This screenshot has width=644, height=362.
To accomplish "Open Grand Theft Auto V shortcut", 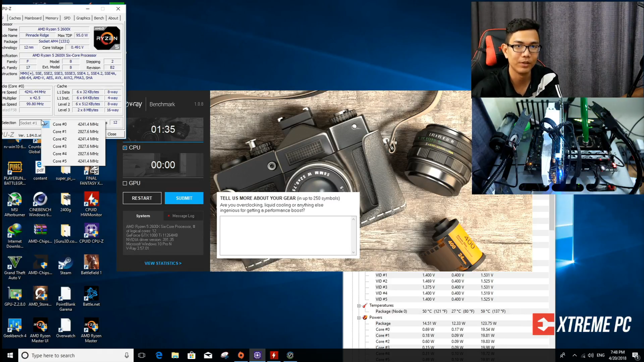I will coord(15,267).
